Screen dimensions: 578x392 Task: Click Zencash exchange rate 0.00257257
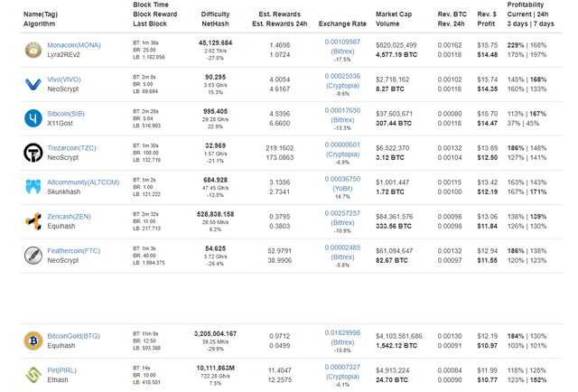(x=342, y=213)
